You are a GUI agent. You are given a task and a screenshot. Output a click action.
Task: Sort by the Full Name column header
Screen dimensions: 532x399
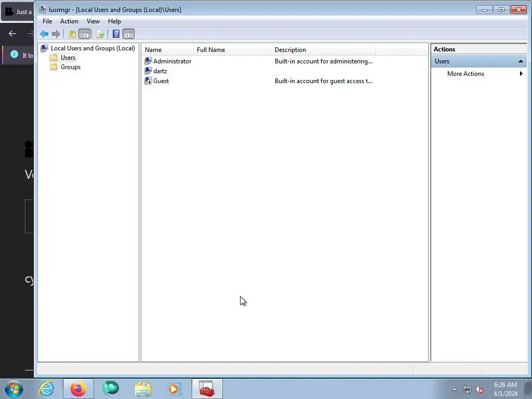[x=233, y=50]
